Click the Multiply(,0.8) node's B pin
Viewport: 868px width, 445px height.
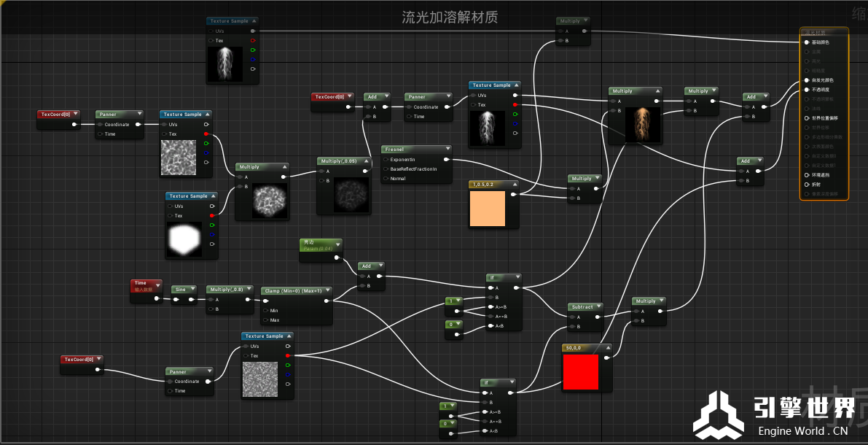coord(211,309)
